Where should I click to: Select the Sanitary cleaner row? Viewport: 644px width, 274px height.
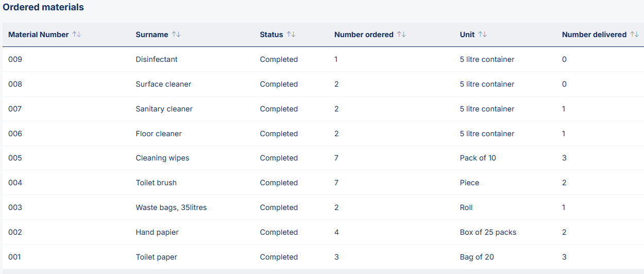tap(164, 109)
